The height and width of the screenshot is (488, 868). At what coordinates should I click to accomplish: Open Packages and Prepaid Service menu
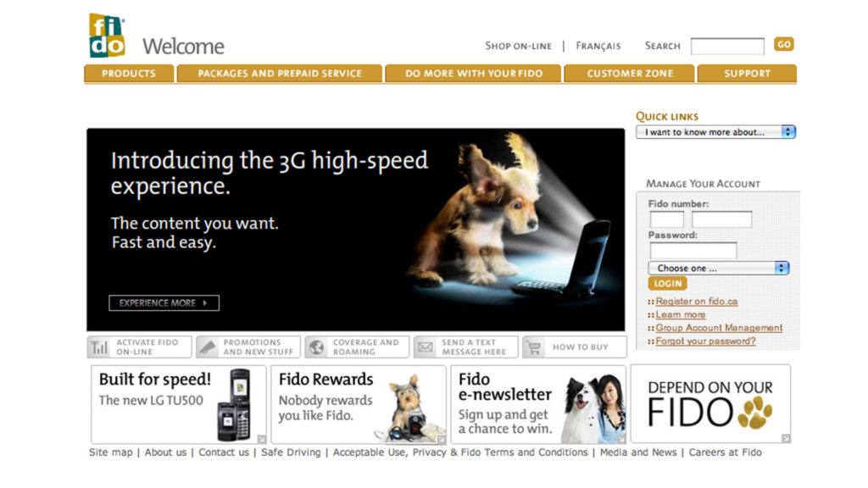click(x=280, y=74)
